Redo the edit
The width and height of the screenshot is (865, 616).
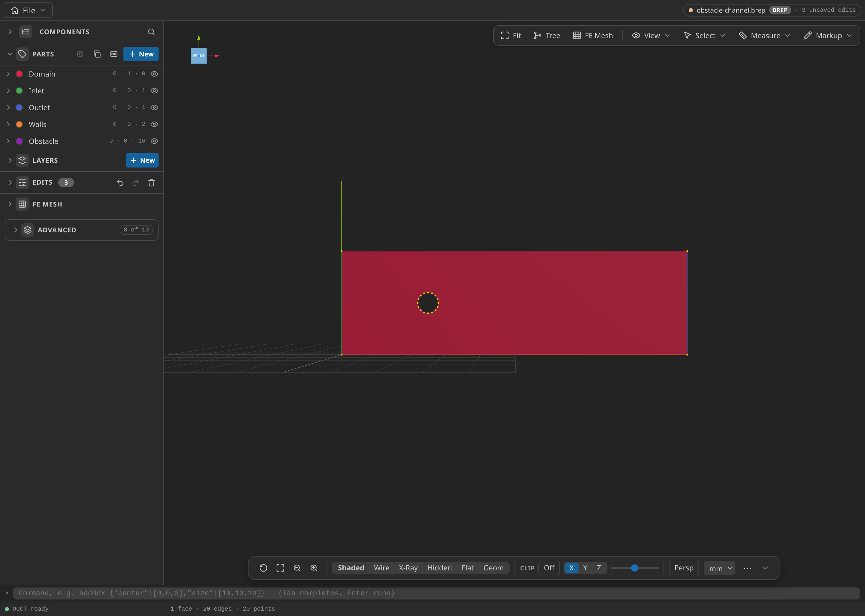136,183
